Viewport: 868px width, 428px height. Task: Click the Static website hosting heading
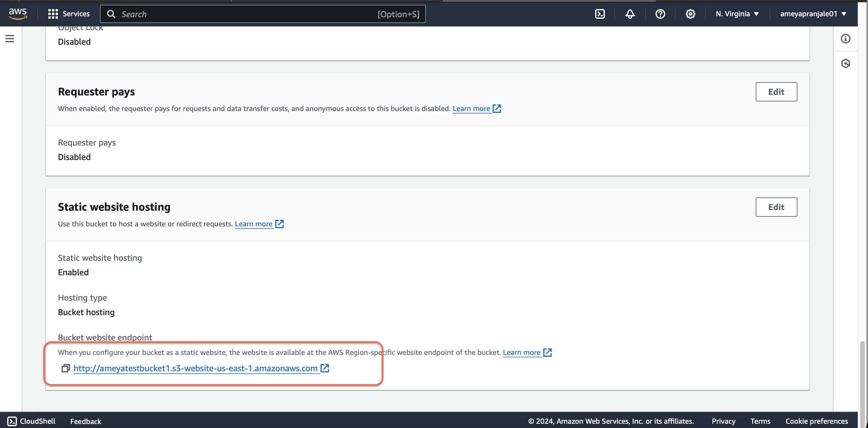pos(114,206)
